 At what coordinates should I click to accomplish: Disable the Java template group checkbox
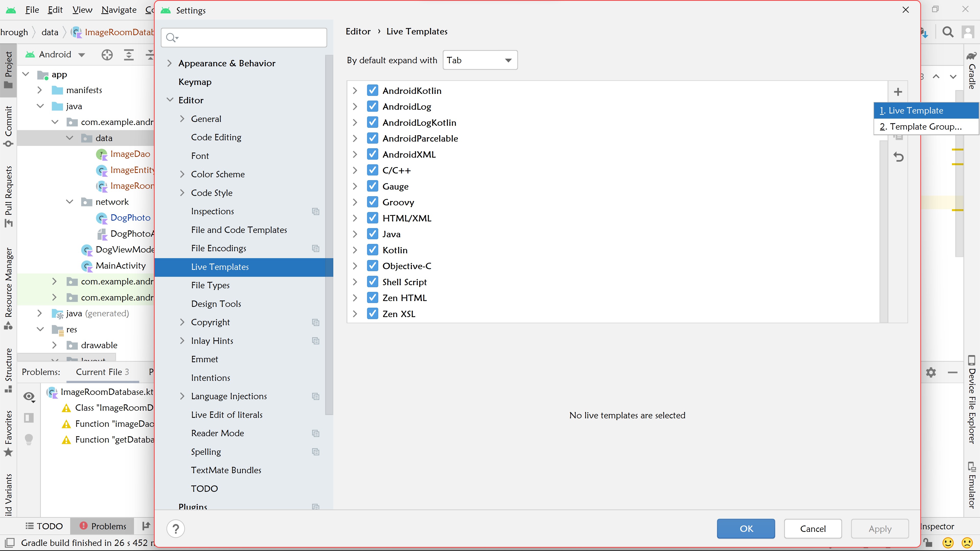tap(372, 234)
